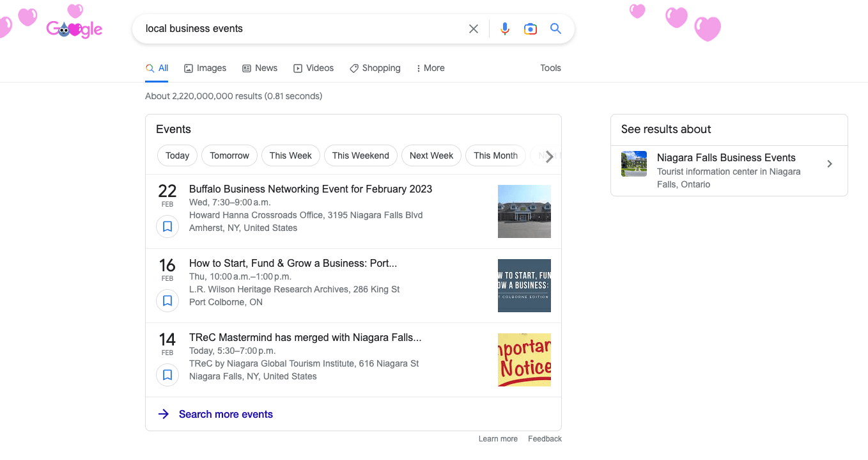Start voice search with microphone icon
Image resolution: width=868 pixels, height=460 pixels.
[x=505, y=29]
